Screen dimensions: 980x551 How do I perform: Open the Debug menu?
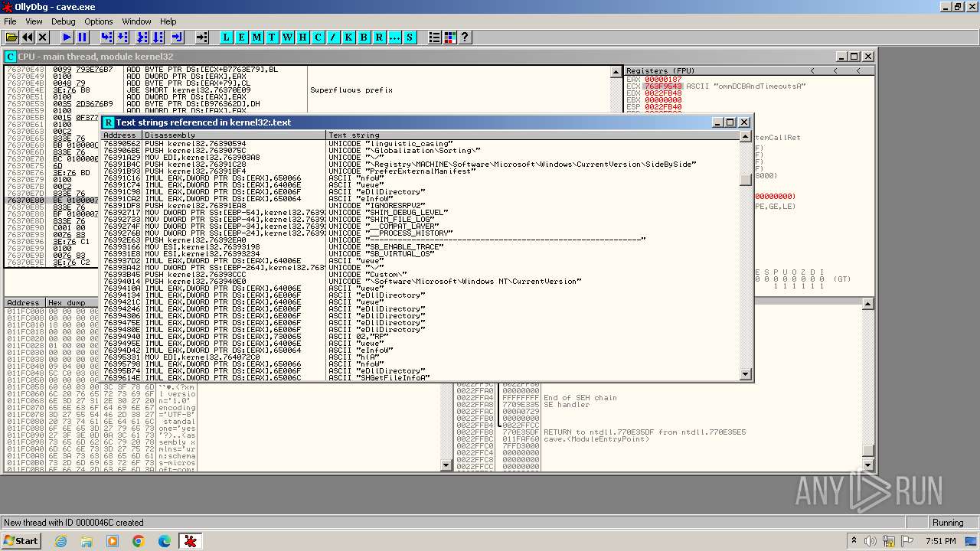click(x=64, y=21)
